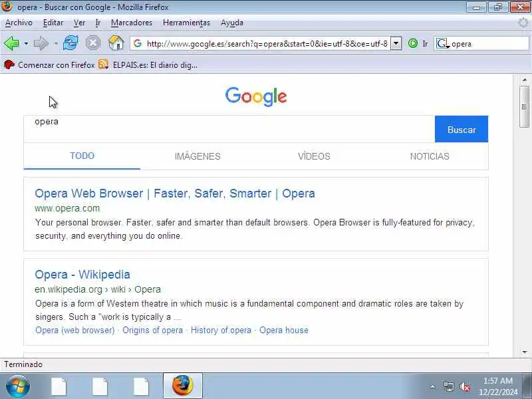Click the second blank document taskbar icon
The image size is (532, 399).
point(100,386)
